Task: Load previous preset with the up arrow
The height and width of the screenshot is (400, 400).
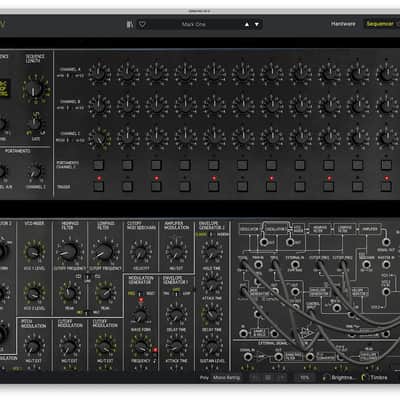Action: 247,24
